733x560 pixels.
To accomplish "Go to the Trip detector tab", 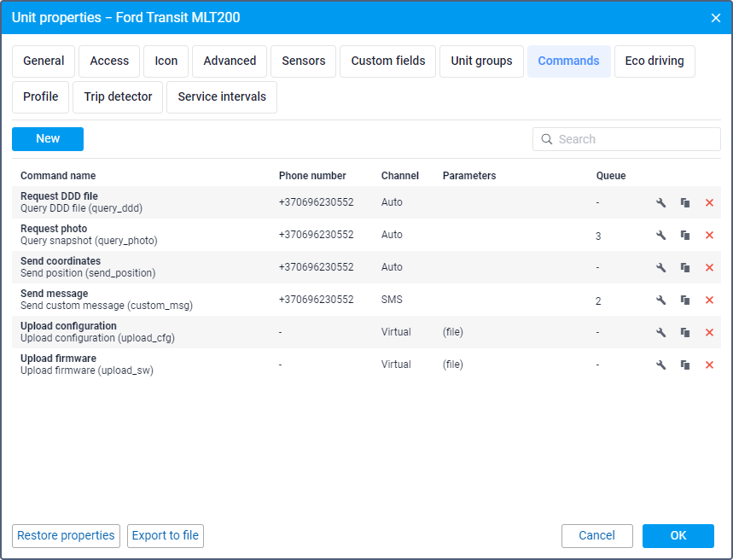I will point(118,97).
